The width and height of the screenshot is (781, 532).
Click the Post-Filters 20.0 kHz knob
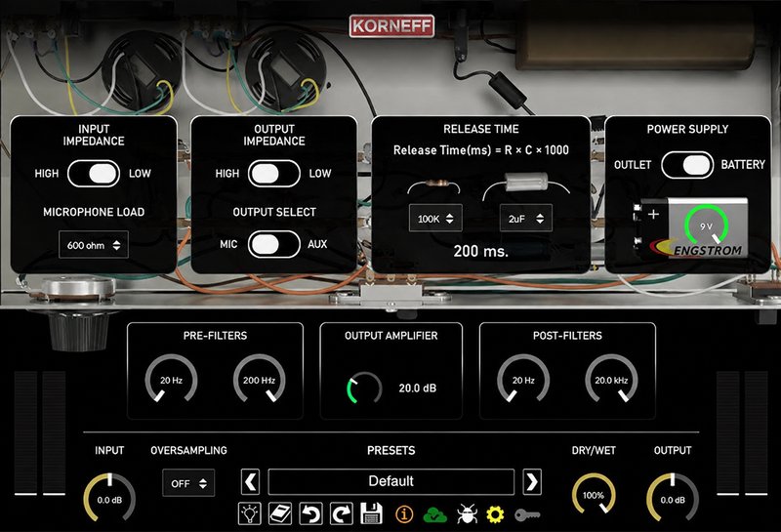pos(611,380)
